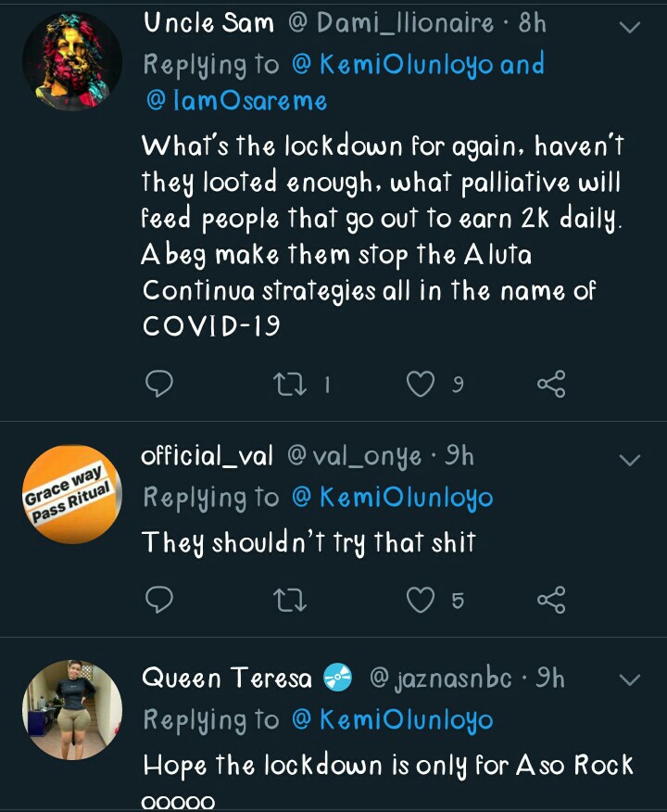Reply to Uncle Sam's tweet
667x812 pixels.
point(160,384)
